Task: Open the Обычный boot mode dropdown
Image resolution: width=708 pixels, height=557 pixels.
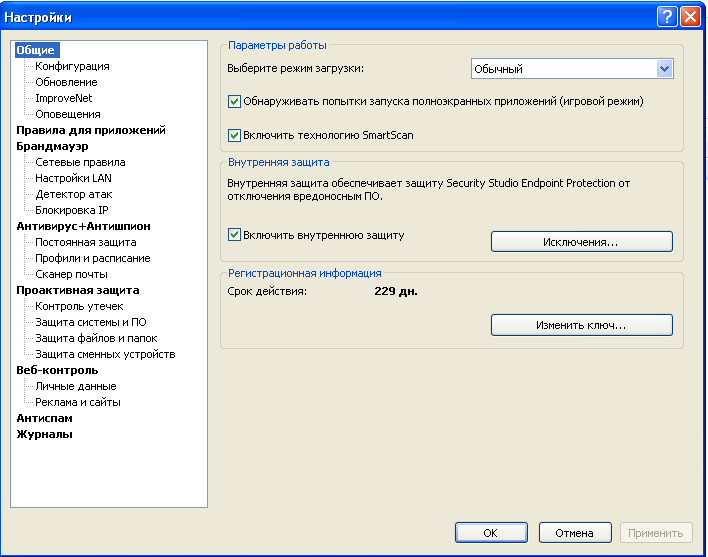Action: pyautogui.click(x=572, y=69)
